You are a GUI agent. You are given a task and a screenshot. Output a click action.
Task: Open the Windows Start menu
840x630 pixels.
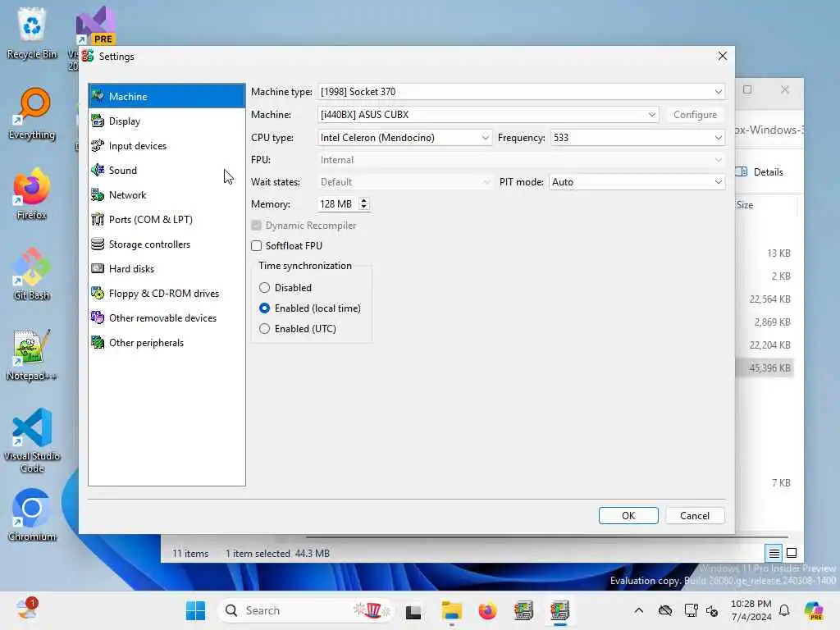[195, 610]
